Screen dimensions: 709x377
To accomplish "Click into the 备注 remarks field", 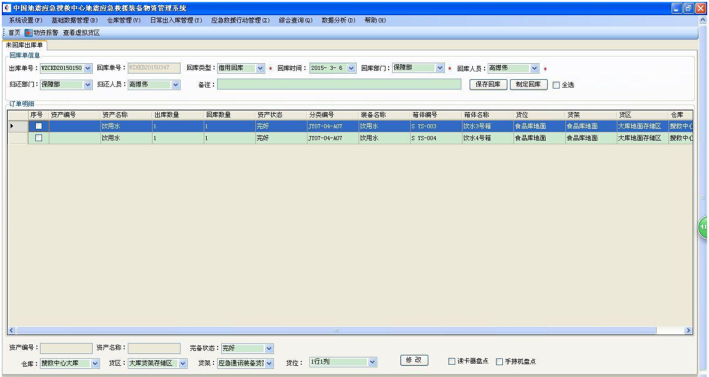I will [x=339, y=85].
